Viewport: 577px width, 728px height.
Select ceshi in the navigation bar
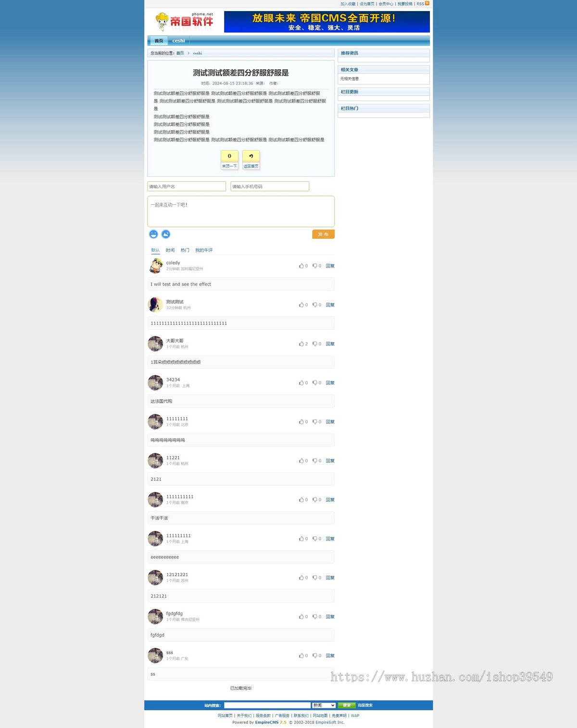178,41
